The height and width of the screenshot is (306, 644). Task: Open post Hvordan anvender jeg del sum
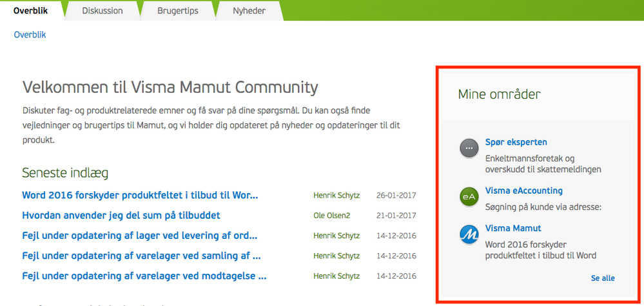tap(121, 215)
